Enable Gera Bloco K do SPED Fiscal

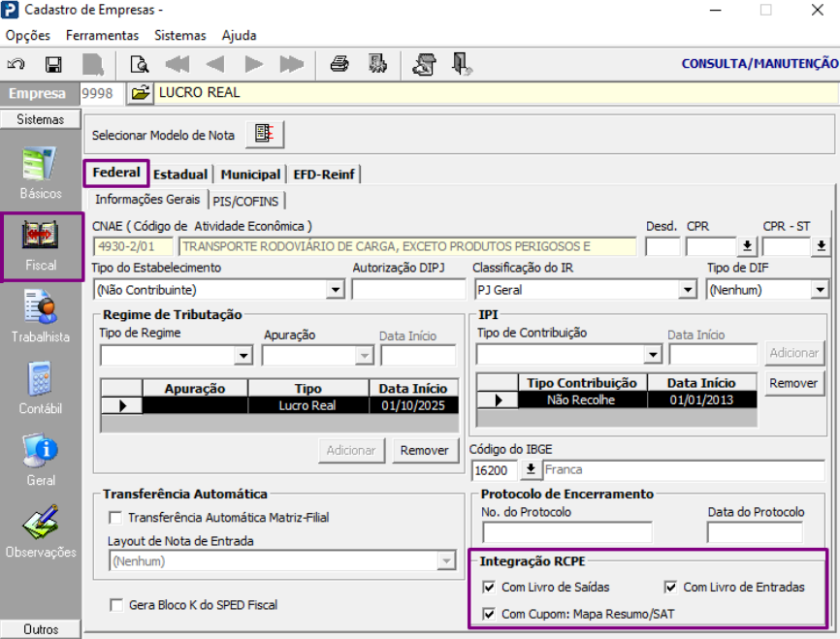point(115,605)
